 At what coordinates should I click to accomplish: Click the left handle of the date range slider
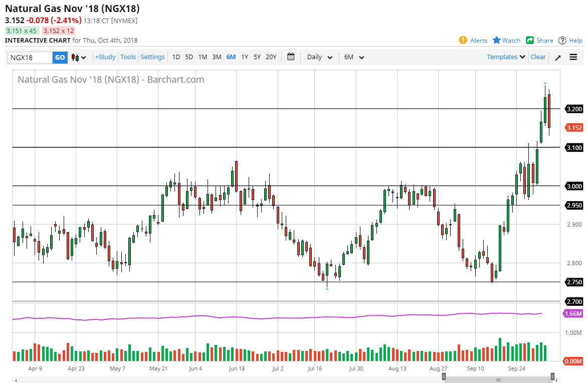445,376
